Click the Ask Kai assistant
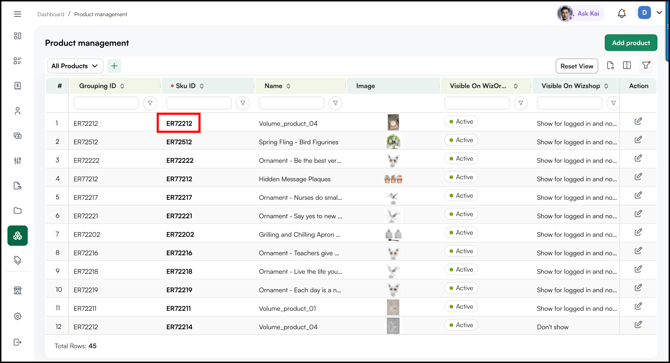This screenshot has height=363, width=670. point(580,14)
